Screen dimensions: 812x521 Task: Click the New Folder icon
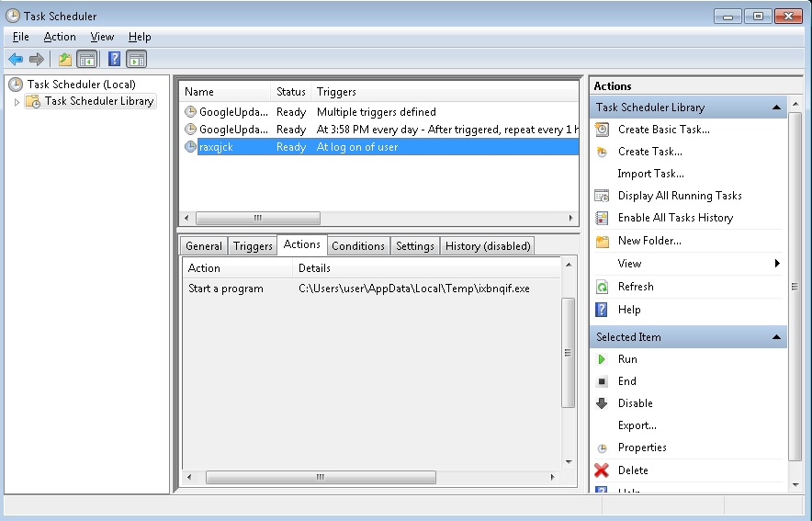[x=602, y=241]
